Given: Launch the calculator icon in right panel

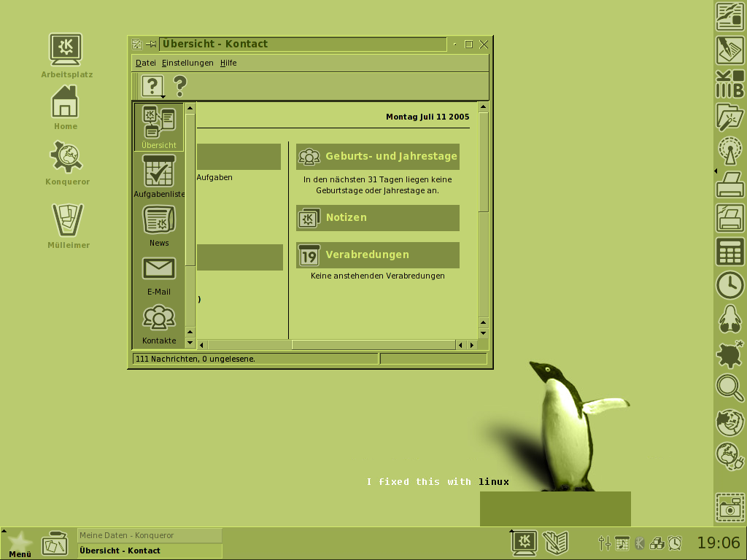Looking at the screenshot, I should click(x=729, y=252).
